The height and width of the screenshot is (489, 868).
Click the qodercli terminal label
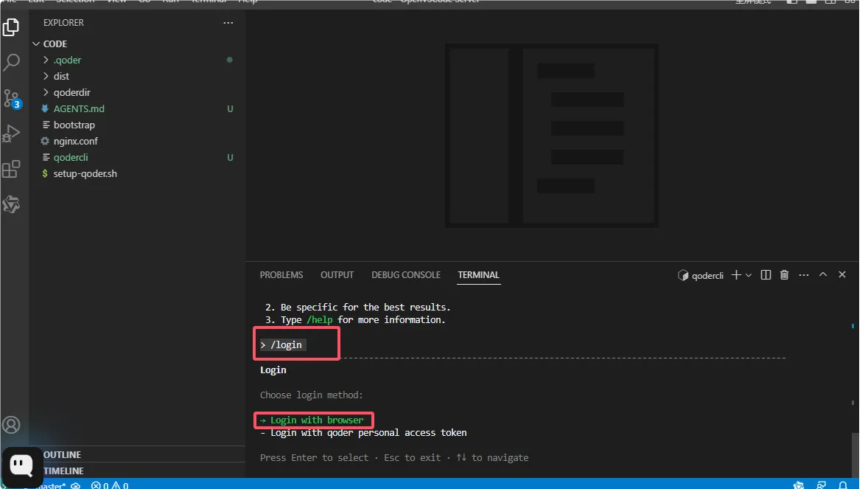tap(701, 276)
